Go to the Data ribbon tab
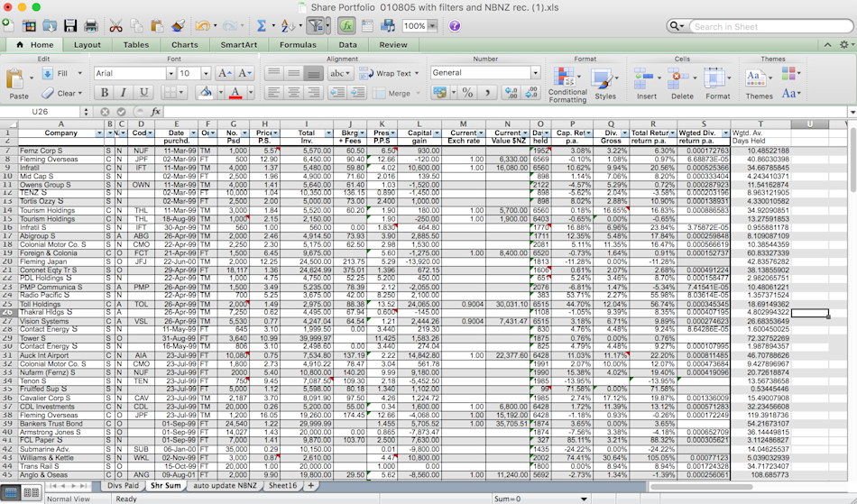The height and width of the screenshot is (504, 857). tap(347, 45)
